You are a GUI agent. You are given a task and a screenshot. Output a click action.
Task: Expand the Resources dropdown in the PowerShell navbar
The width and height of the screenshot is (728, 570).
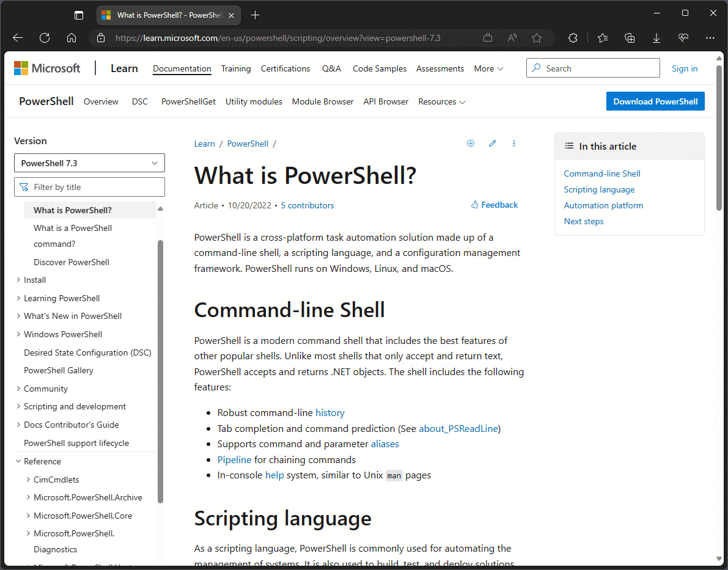(x=442, y=101)
